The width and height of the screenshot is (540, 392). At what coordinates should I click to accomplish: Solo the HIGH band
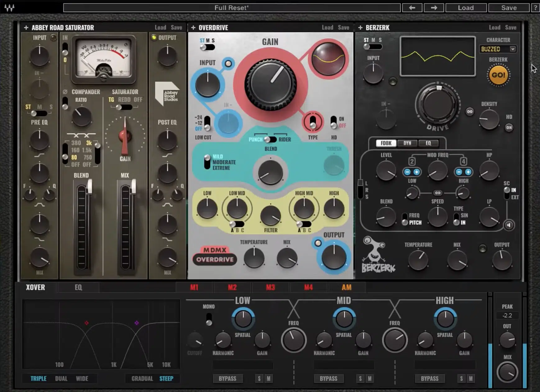461,378
